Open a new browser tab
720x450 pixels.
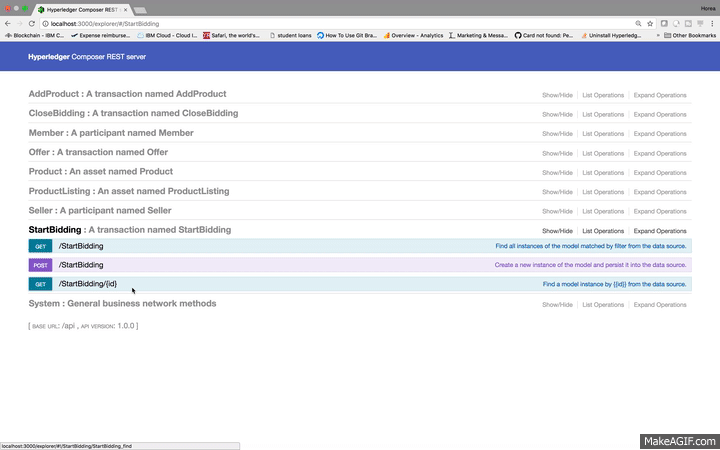point(140,9)
